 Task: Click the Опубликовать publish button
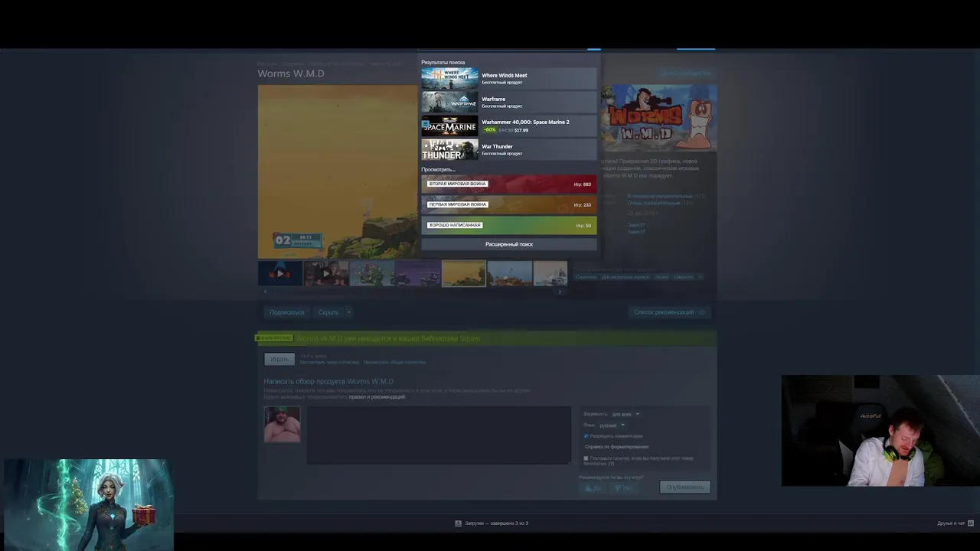684,487
